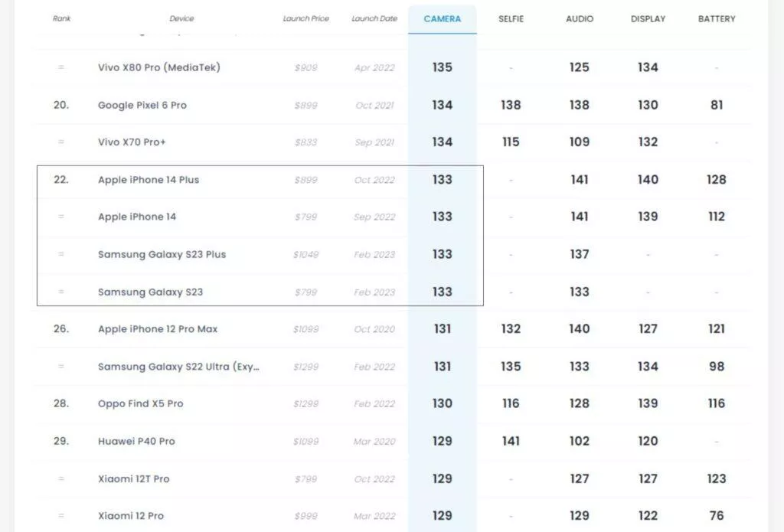Click Huawei P40 Pro's selfie score 141

pos(511,441)
